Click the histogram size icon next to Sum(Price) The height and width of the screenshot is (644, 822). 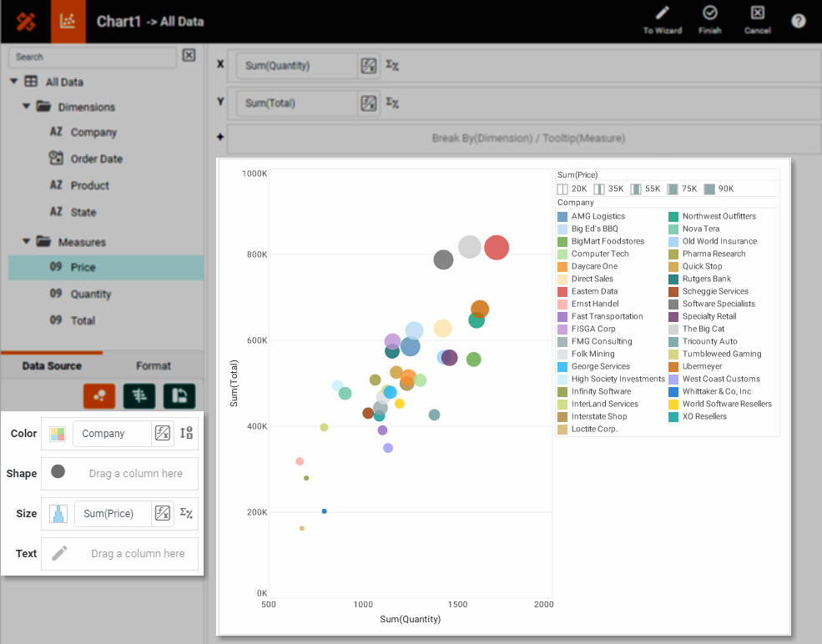(x=58, y=513)
